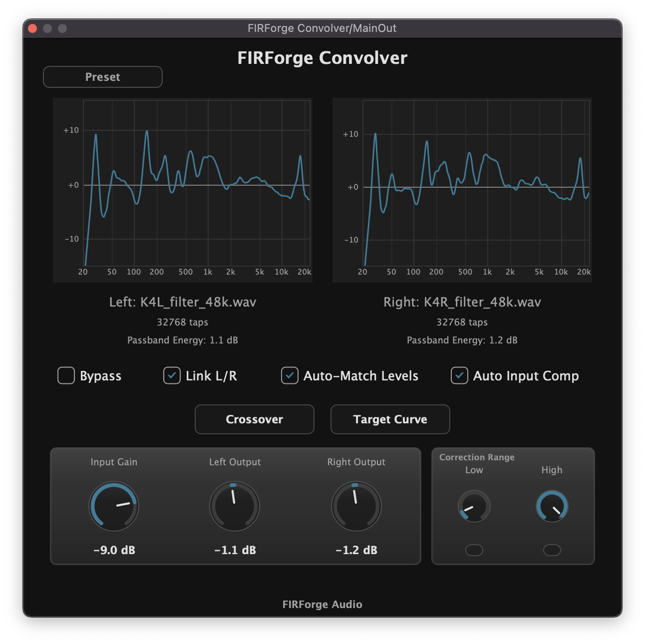Click the Right Output label

[356, 462]
